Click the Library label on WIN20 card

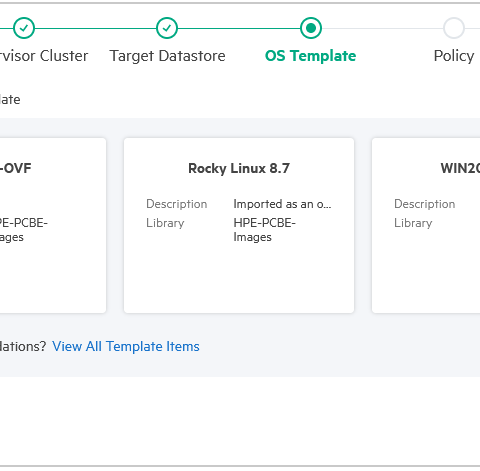(x=413, y=223)
